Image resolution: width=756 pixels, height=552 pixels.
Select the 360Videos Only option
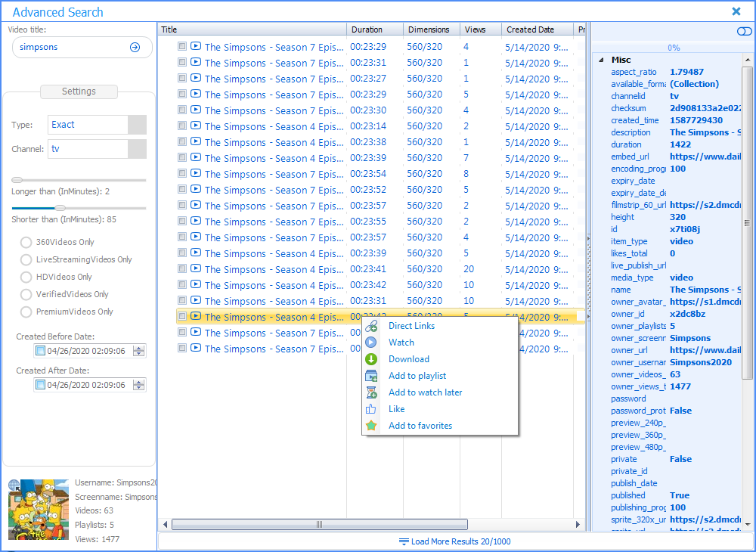[x=26, y=242]
